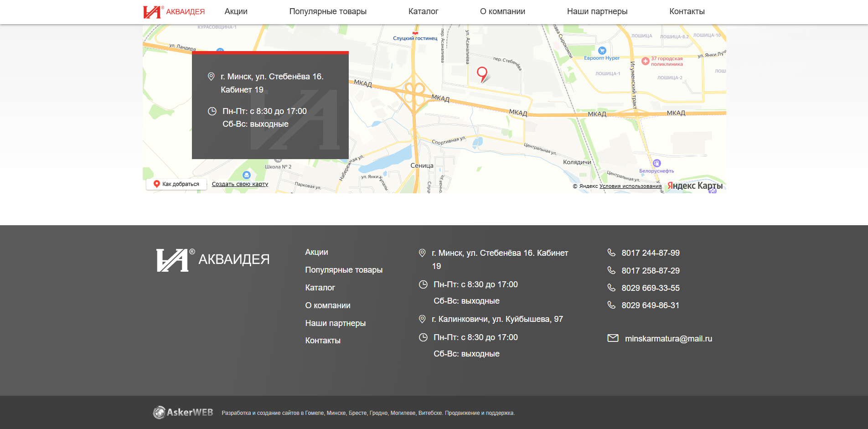Call the number 8029 669-33-55
868x429 pixels.
pos(651,288)
